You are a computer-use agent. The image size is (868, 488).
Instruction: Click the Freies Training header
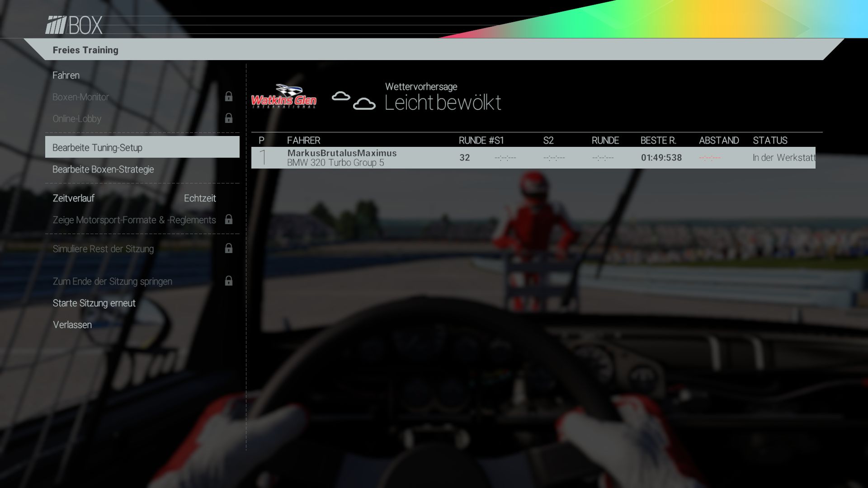click(x=85, y=50)
